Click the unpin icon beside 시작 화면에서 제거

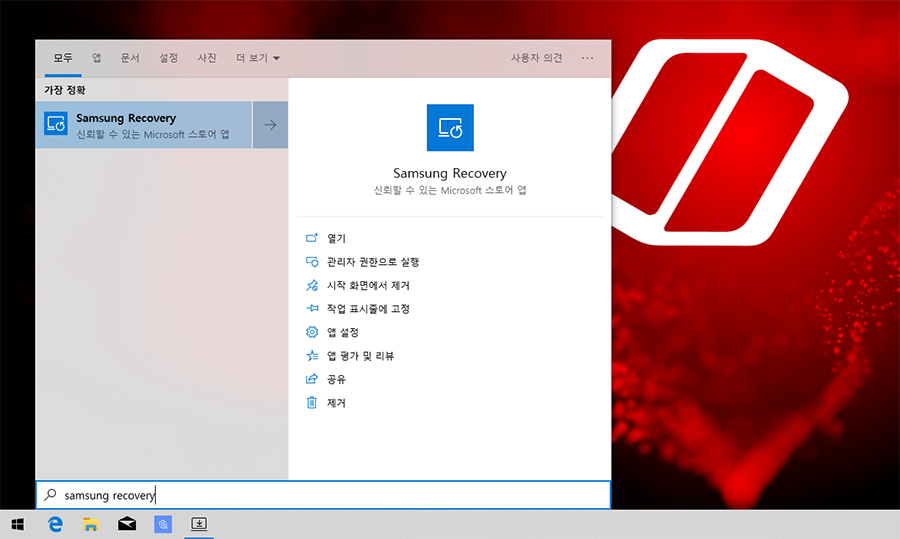point(312,285)
